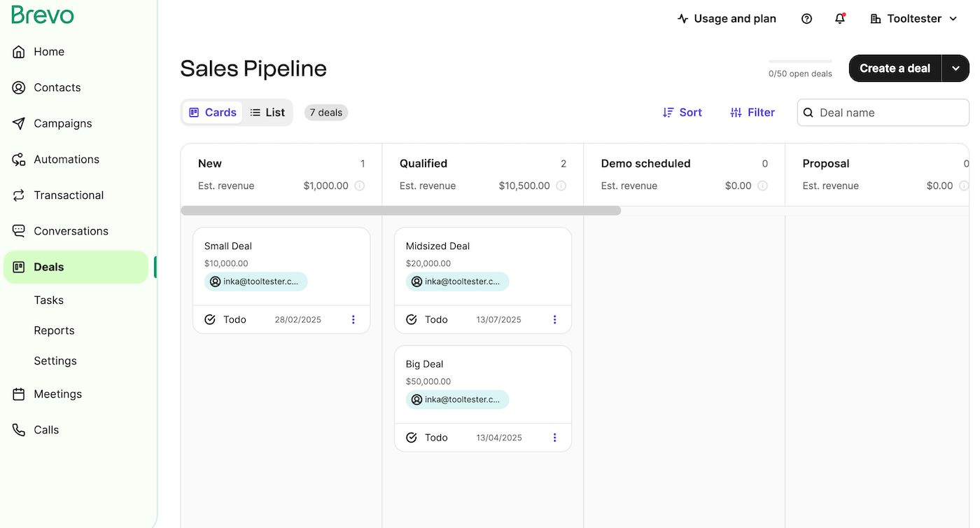The height and width of the screenshot is (528, 980).
Task: Open Campaigns in the sidebar
Action: point(62,123)
